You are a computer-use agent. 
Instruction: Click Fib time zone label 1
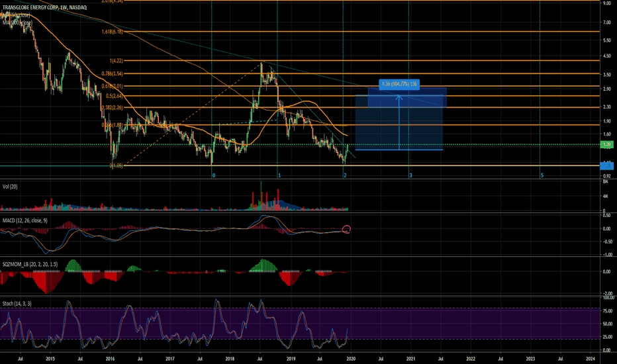pos(279,175)
